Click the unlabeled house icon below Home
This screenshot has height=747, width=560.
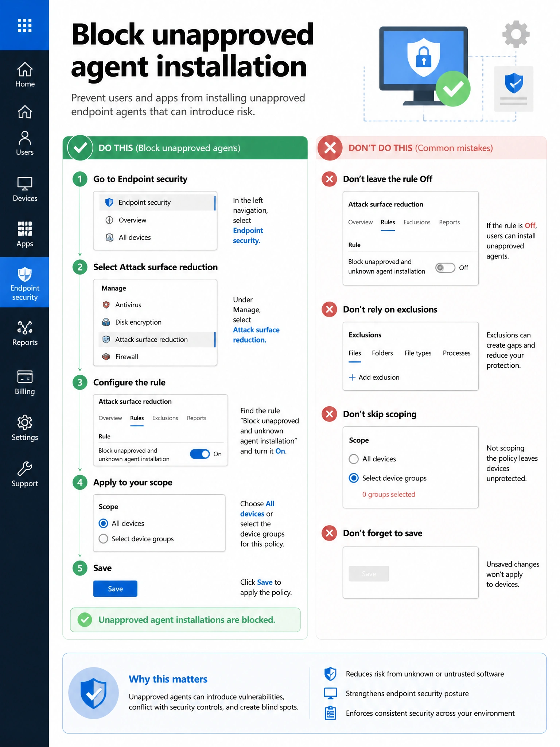click(x=25, y=112)
